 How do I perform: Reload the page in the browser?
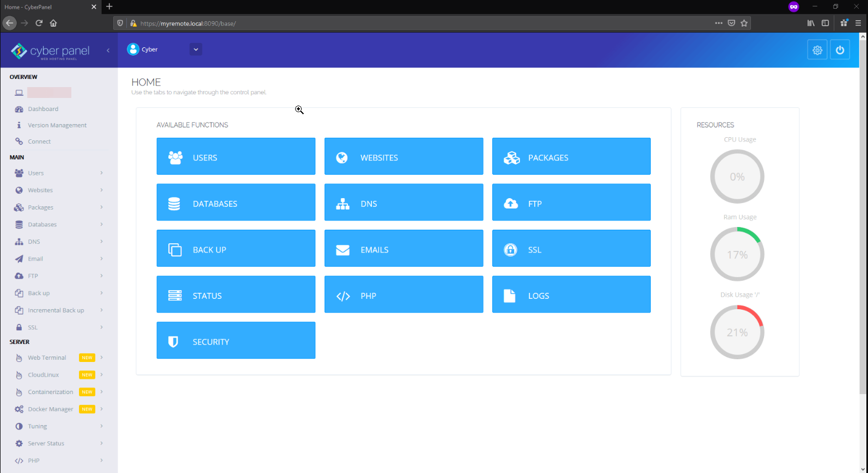39,23
